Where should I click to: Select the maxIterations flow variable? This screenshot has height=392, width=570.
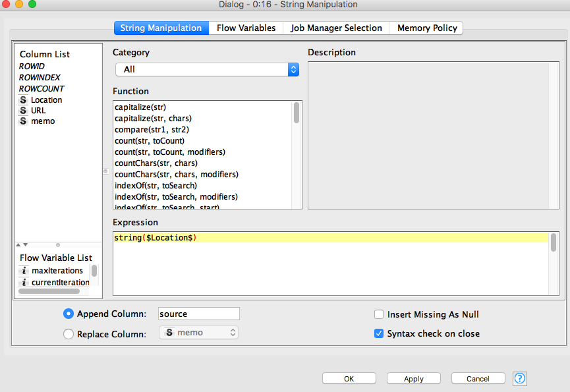[x=57, y=271]
